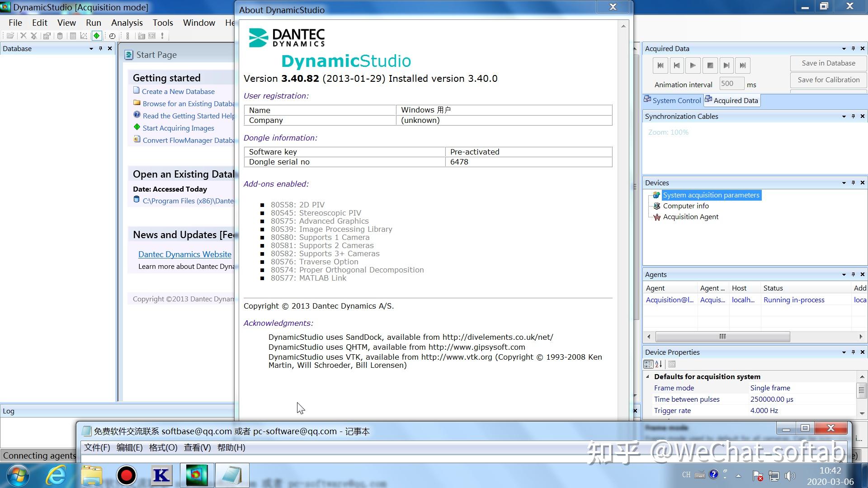Open the Agents panel dropdown arrow
This screenshot has height=488, width=868.
tap(844, 274)
